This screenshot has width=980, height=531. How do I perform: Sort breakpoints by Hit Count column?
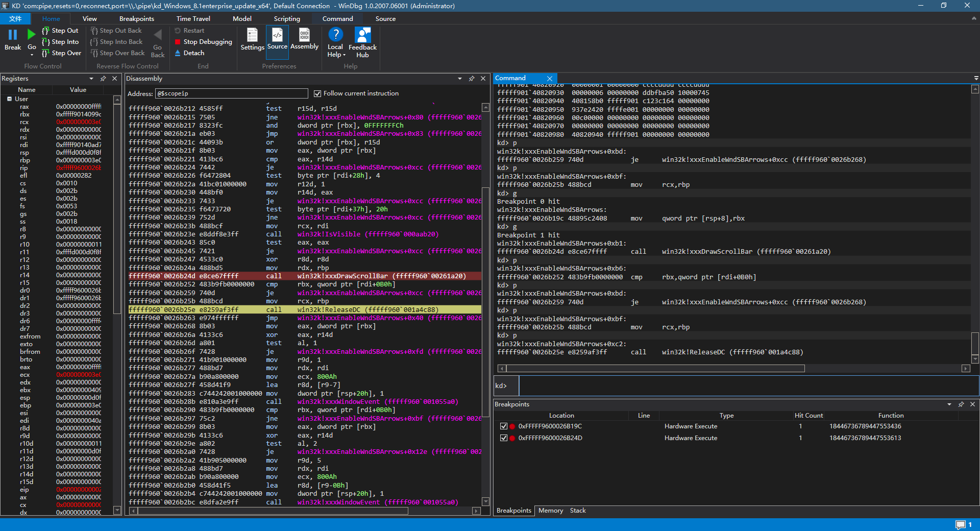(808, 416)
